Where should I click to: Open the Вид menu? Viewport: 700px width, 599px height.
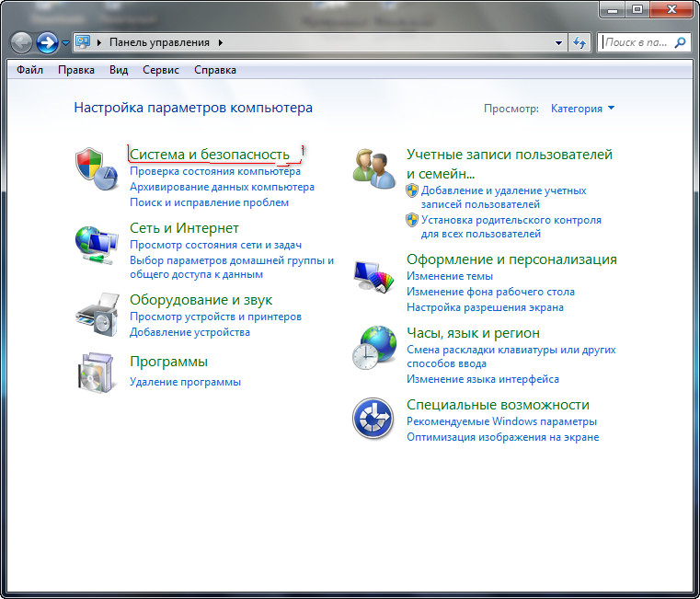[119, 70]
